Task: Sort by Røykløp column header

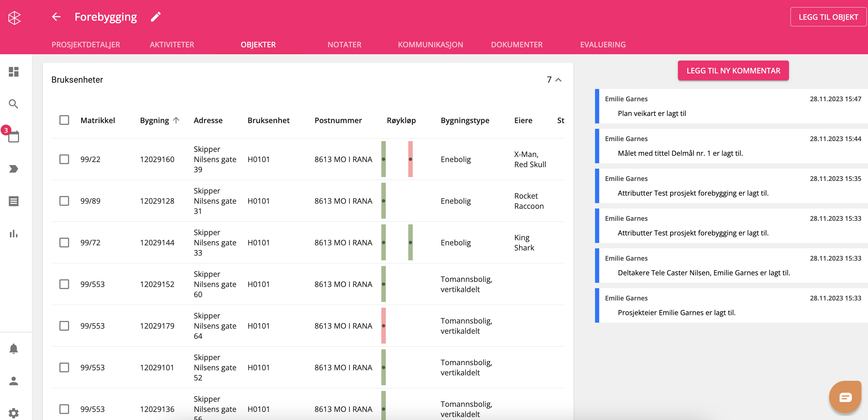Action: click(x=401, y=120)
